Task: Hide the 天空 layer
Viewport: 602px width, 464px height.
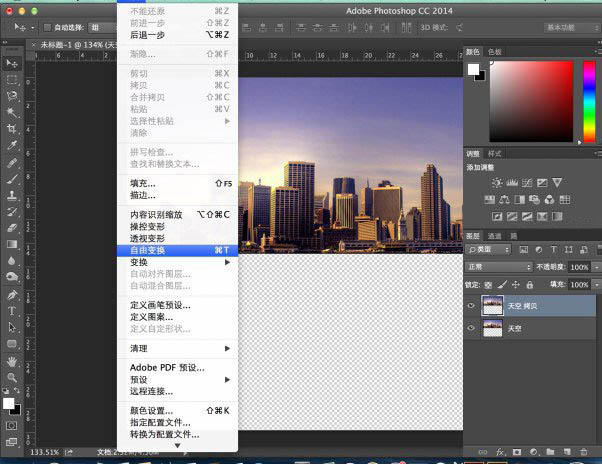Action: click(471, 328)
